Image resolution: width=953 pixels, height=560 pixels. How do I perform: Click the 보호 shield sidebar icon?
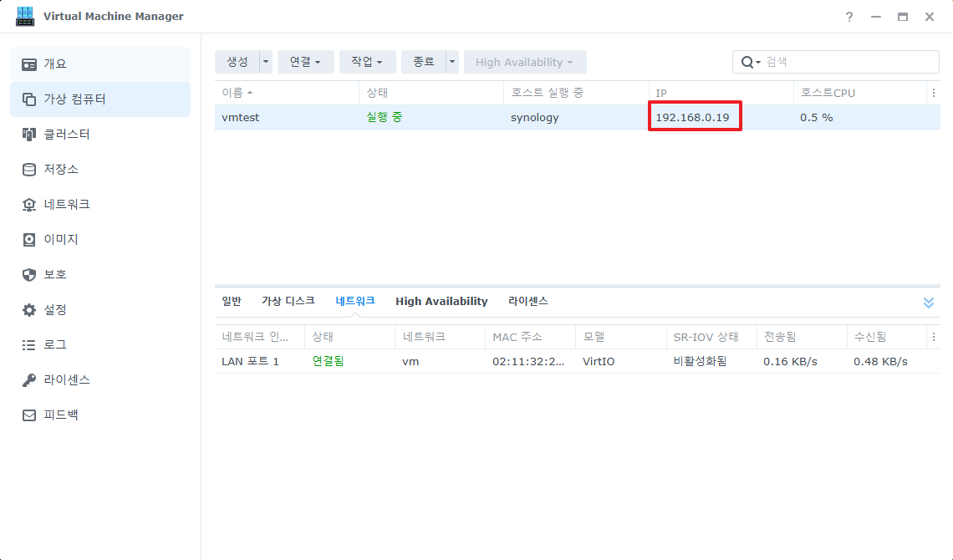pos(29,274)
